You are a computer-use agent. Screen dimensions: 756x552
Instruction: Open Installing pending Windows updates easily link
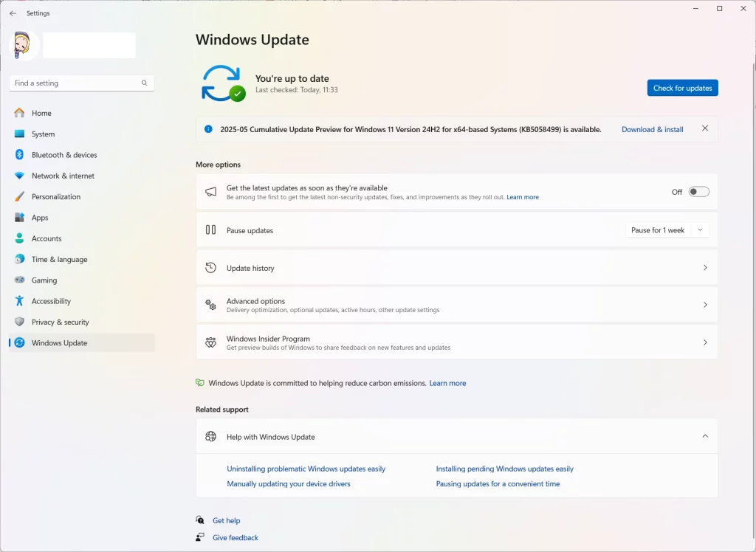click(505, 469)
